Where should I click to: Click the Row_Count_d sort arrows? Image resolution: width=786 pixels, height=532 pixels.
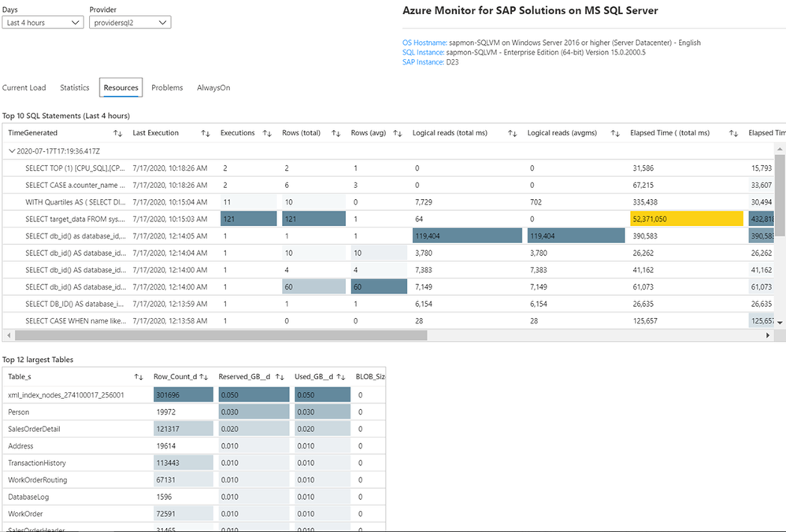point(204,376)
